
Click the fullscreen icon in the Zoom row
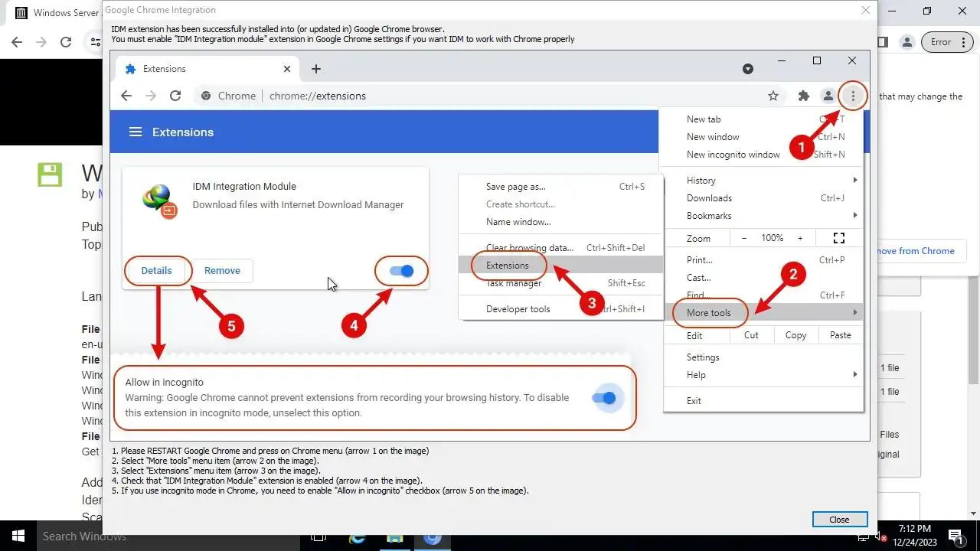839,238
